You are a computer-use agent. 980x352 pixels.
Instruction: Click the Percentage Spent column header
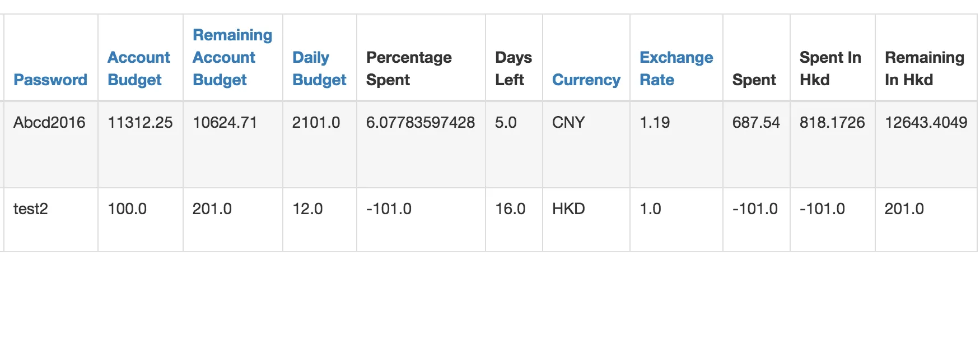point(409,68)
